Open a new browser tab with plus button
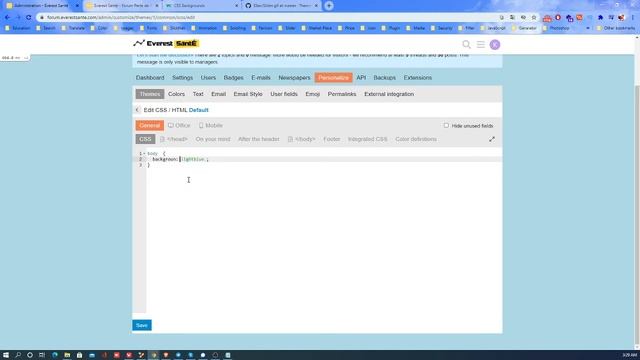The width and height of the screenshot is (640, 360). click(329, 6)
